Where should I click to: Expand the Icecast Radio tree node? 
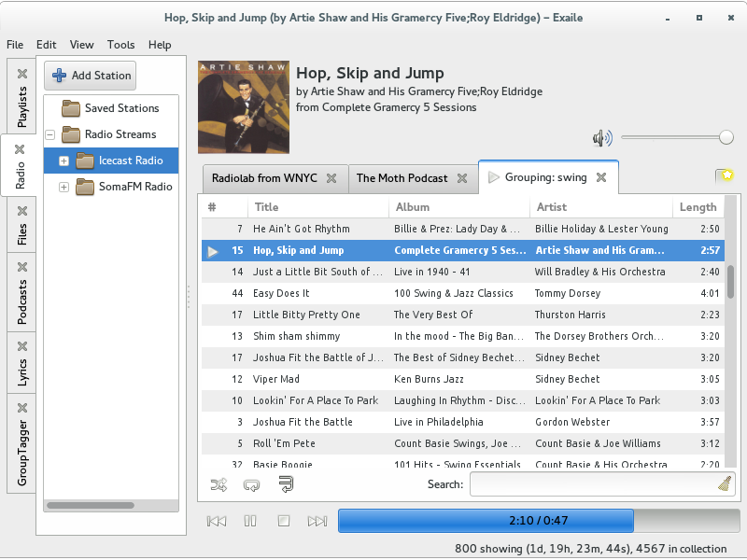pyautogui.click(x=63, y=161)
